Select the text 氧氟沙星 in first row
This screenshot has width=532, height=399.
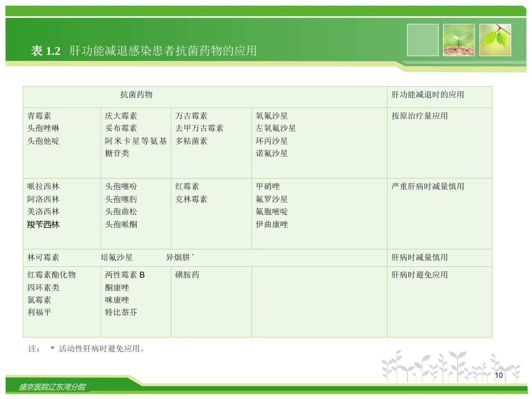[x=272, y=116]
